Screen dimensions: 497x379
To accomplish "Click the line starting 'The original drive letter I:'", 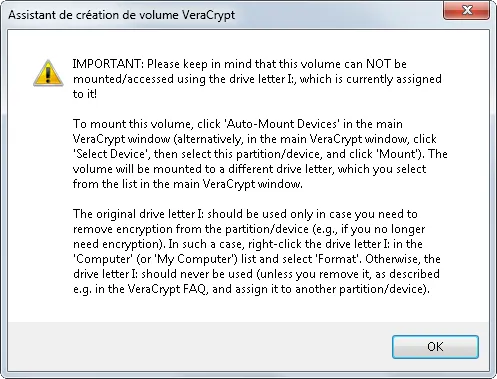I will pyautogui.click(x=245, y=214).
